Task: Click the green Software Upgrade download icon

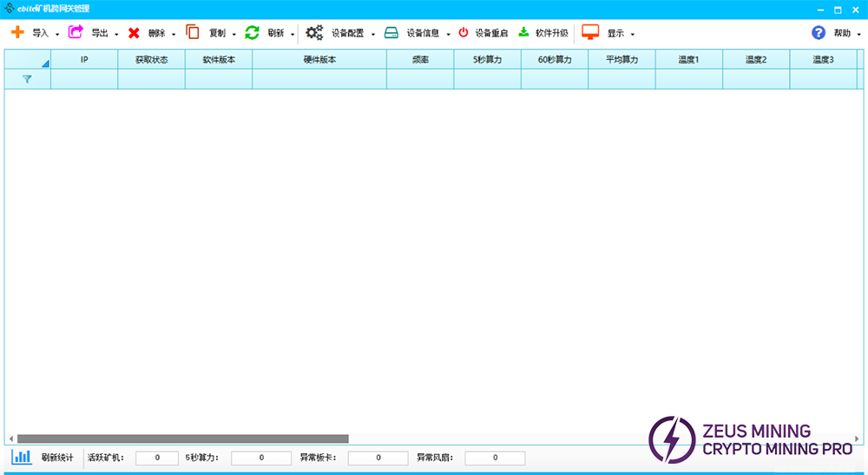Action: 523,32
